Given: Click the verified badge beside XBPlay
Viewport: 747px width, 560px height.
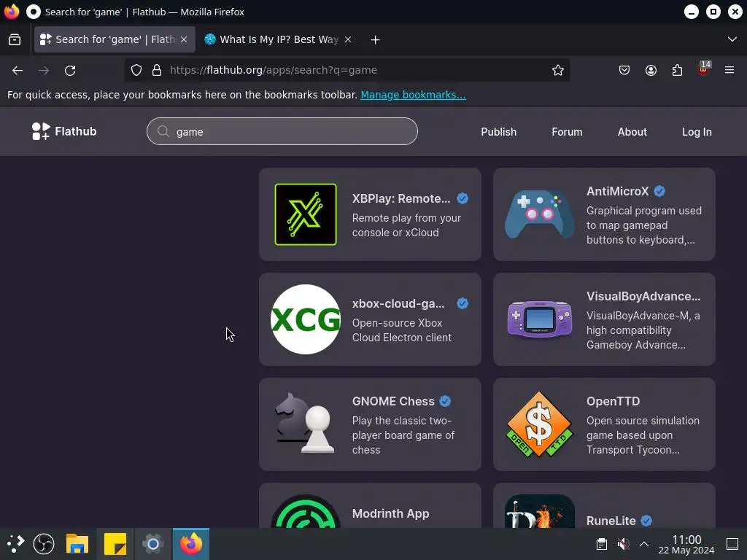Looking at the screenshot, I should (462, 198).
